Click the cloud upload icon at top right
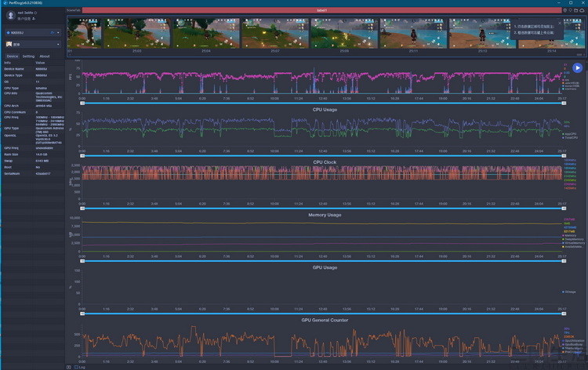The height and width of the screenshot is (370, 588). tap(581, 10)
